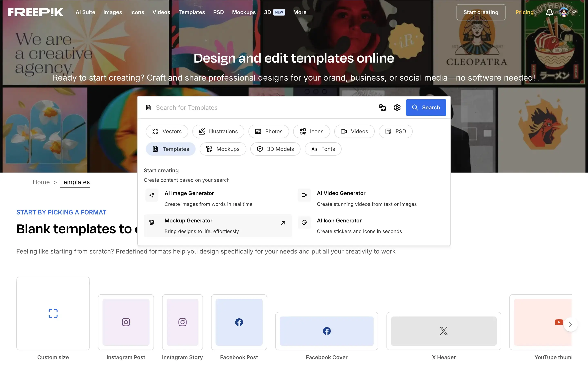The height and width of the screenshot is (368, 588).
Task: Select the Photos filter chip
Action: [269, 131]
